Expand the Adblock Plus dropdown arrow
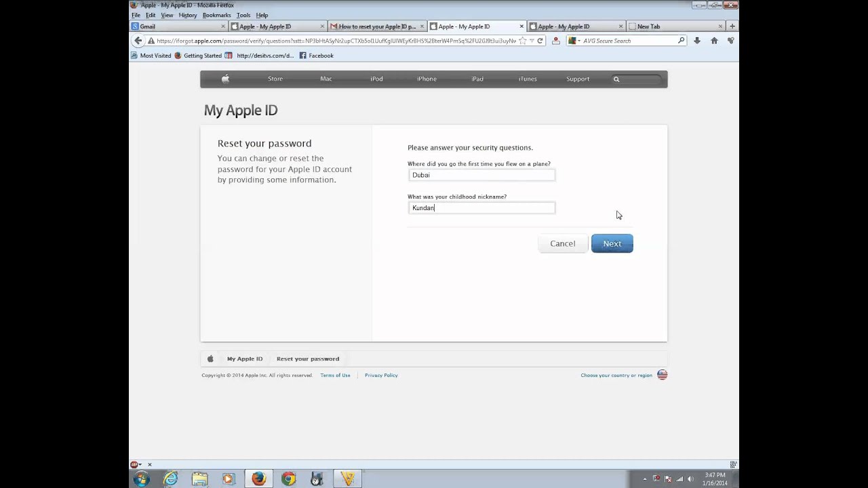This screenshot has height=488, width=868. pyautogui.click(x=140, y=465)
